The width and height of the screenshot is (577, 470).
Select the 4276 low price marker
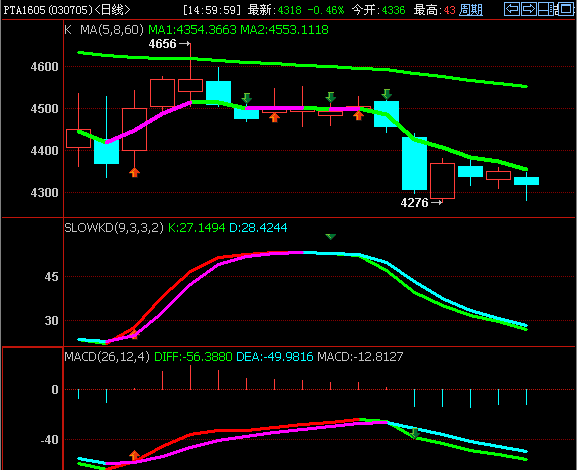[x=421, y=203]
